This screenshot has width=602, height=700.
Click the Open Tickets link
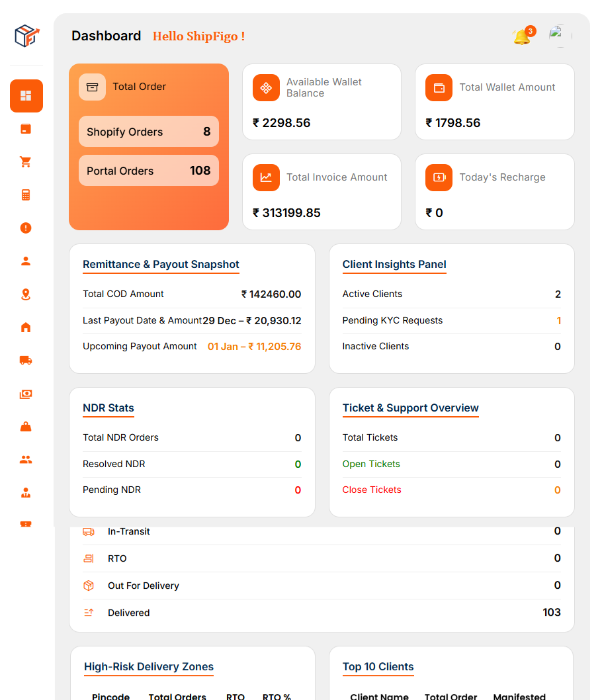pos(371,464)
